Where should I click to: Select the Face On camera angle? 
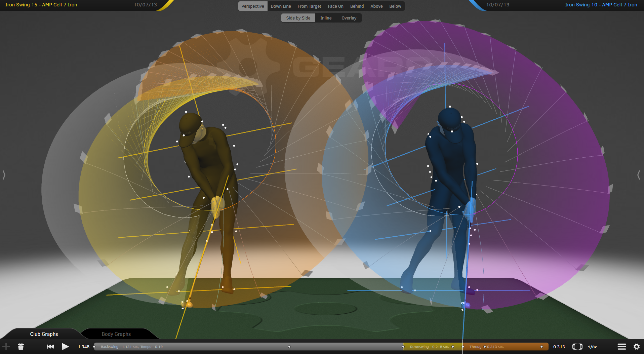coord(335,6)
